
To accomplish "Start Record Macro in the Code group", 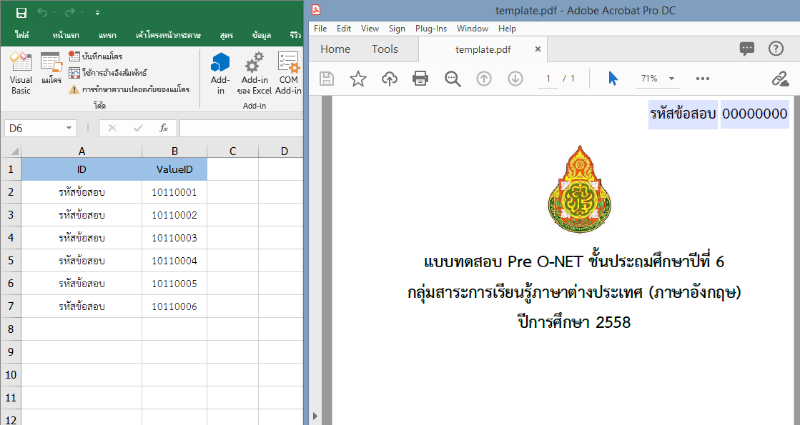I will click(101, 57).
